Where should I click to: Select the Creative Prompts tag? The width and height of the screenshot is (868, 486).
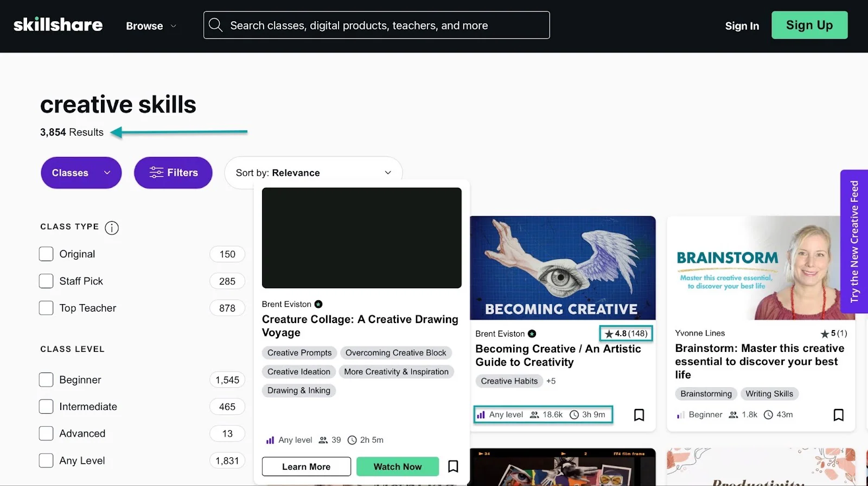pos(299,353)
